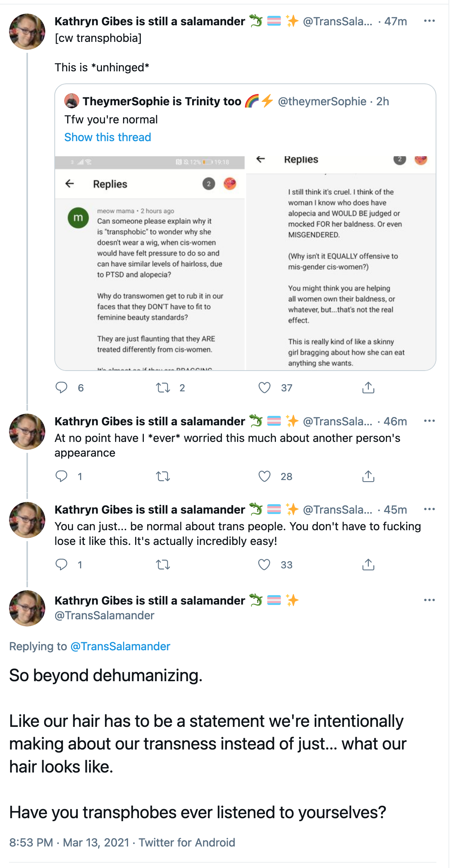Share the 45m 'be normal' tweet
453x868 pixels.
(368, 565)
